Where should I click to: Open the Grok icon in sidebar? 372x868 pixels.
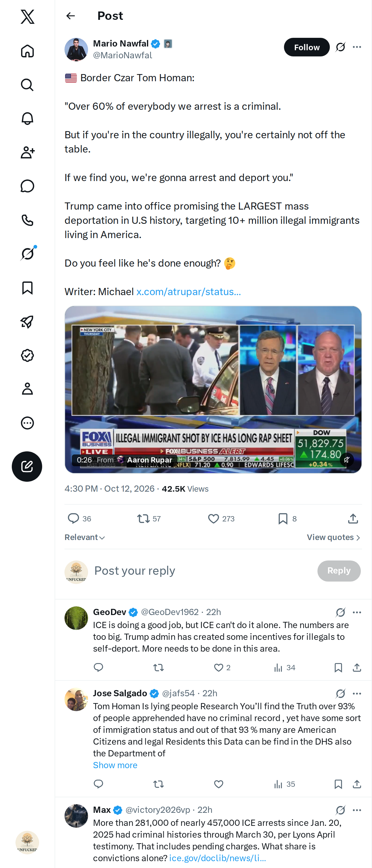tap(27, 253)
